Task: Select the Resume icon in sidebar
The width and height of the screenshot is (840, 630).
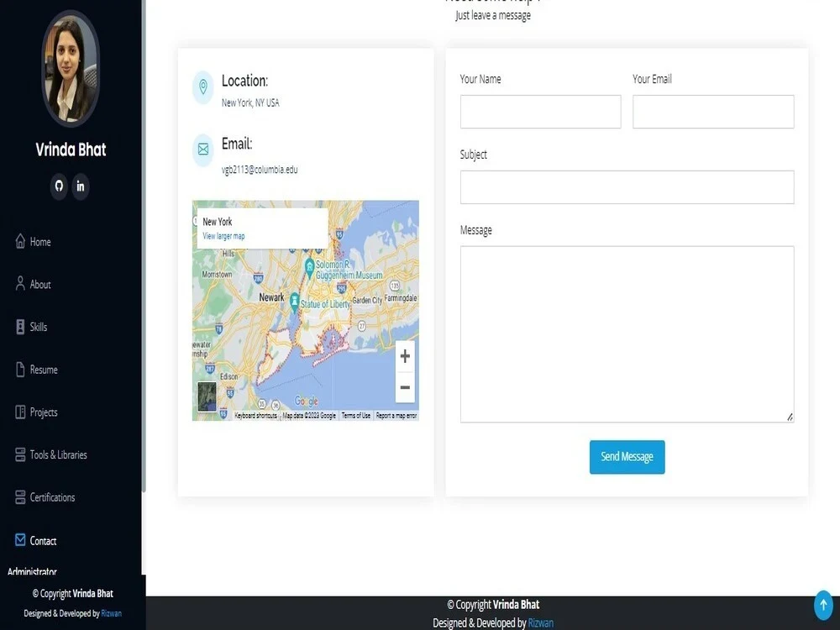Action: click(x=20, y=369)
